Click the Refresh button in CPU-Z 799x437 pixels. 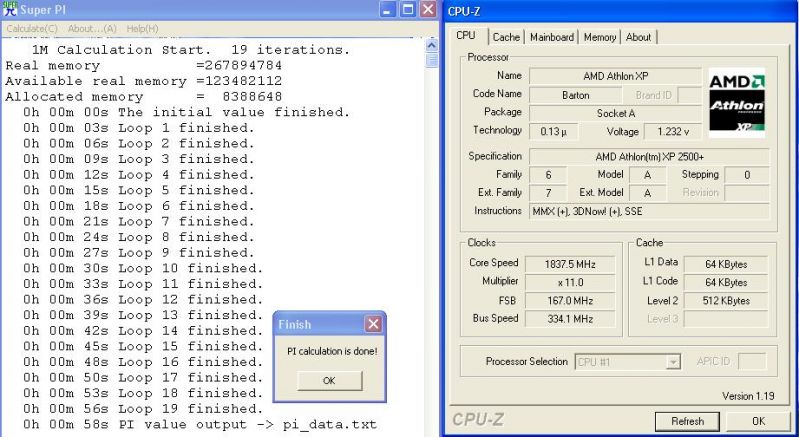coord(687,421)
